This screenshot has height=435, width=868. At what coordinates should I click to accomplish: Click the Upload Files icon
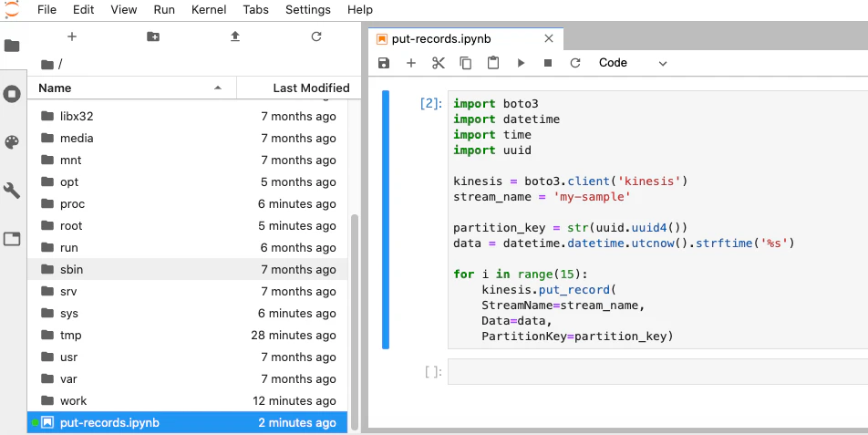[235, 36]
